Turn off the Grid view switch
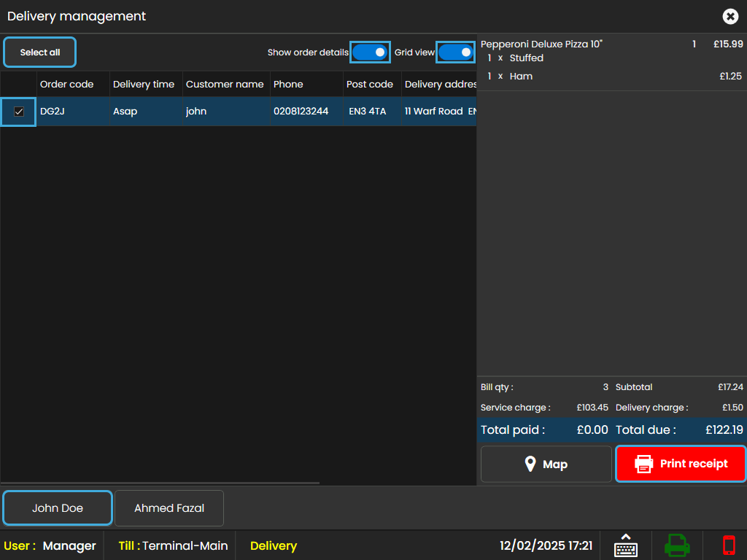Image resolution: width=747 pixels, height=560 pixels. (456, 52)
